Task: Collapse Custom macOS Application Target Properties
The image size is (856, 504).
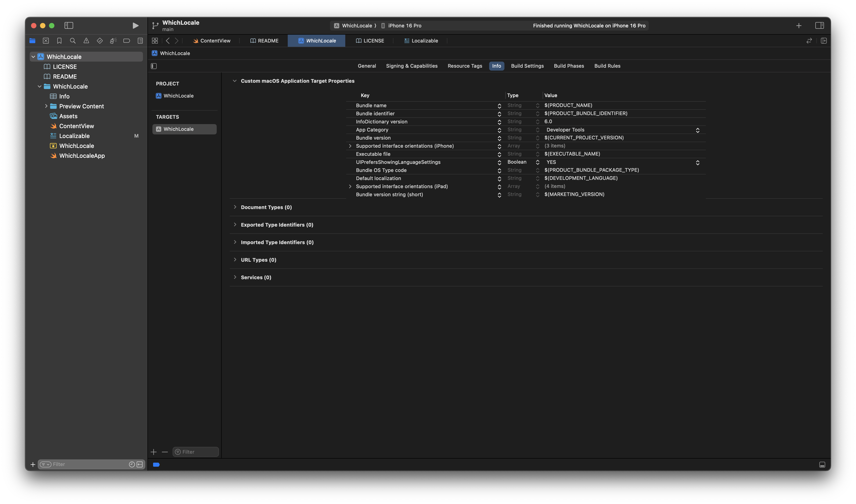Action: coord(234,81)
